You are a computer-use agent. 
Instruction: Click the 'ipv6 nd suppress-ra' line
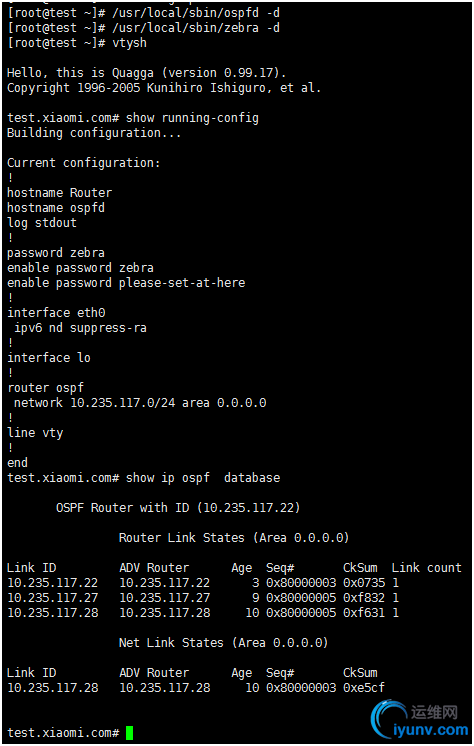tap(80, 328)
